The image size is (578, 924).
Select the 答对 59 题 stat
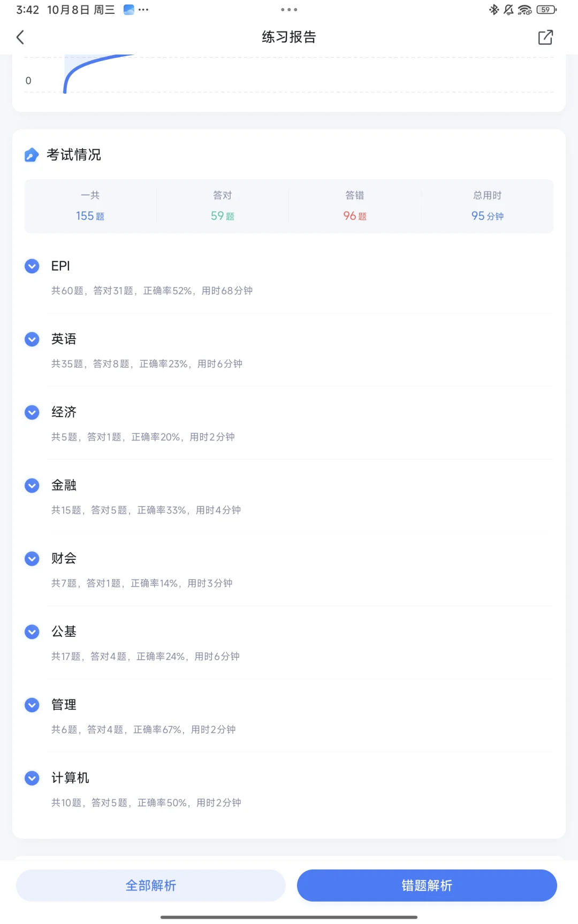point(223,207)
